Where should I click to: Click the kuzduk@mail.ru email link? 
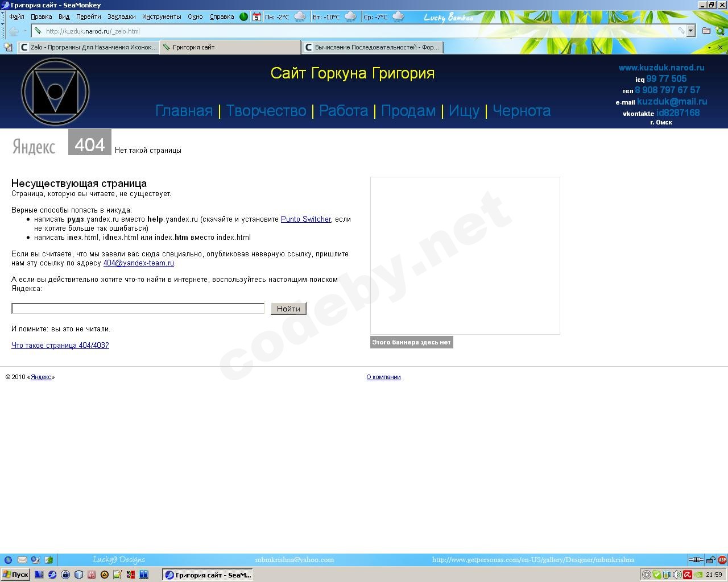[x=672, y=102]
